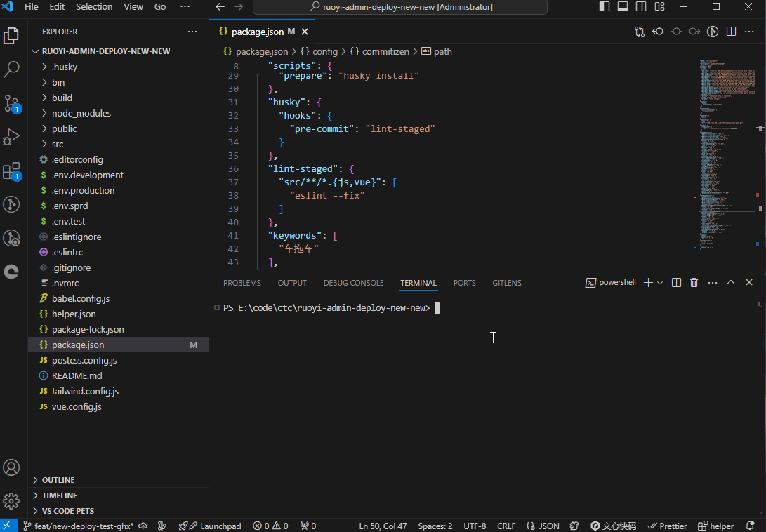Expand the bin folder
This screenshot has height=532, width=766.
click(119, 83)
